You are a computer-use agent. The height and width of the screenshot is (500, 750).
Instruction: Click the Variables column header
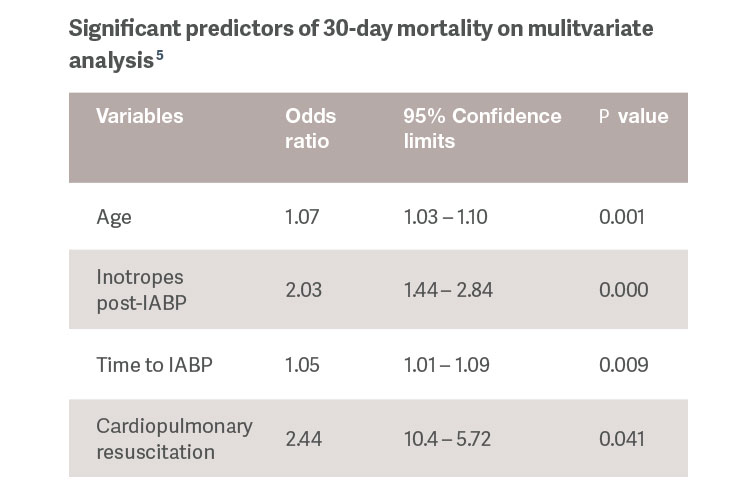[140, 117]
